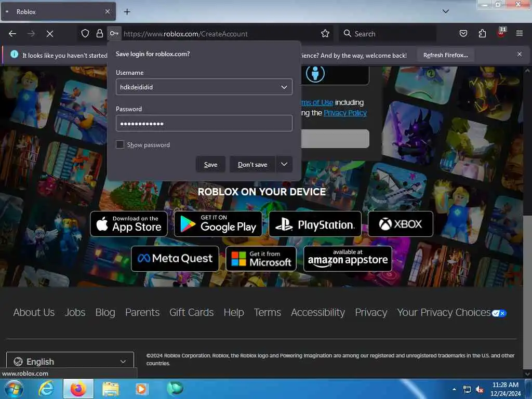Open the extension with the 31 badge
This screenshot has height=399, width=532.
[x=501, y=33]
